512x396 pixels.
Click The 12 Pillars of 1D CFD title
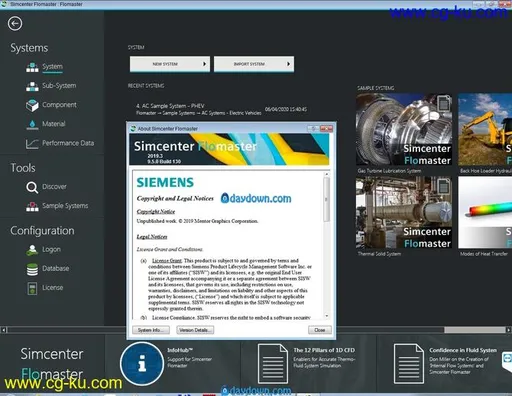pos(324,350)
